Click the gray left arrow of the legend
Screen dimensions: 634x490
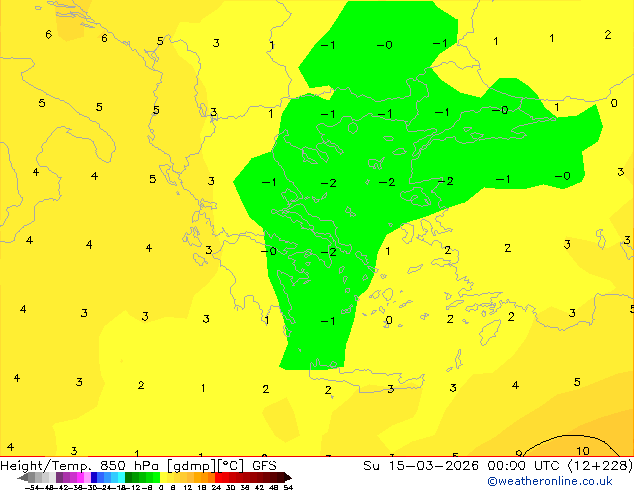[23, 477]
